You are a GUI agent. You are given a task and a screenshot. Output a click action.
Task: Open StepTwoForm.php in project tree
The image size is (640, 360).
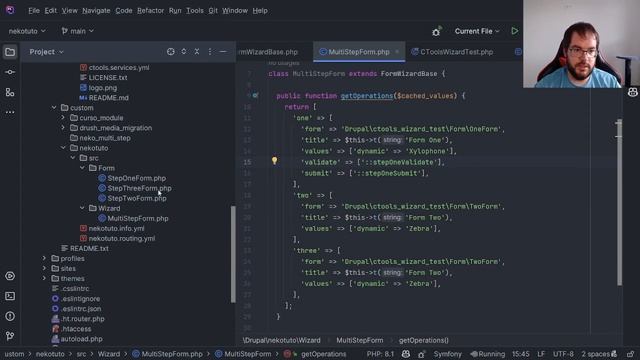(x=137, y=198)
